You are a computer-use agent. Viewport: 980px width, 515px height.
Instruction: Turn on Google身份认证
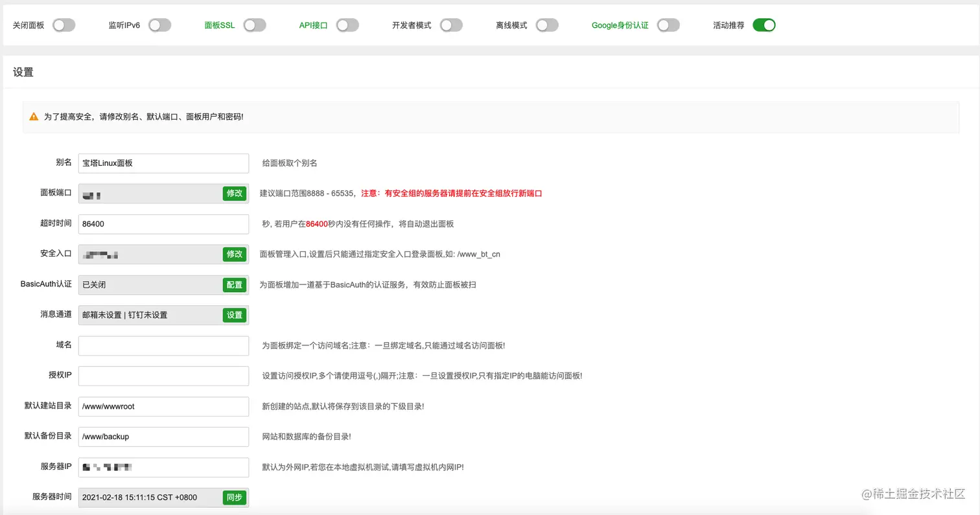[x=668, y=23]
